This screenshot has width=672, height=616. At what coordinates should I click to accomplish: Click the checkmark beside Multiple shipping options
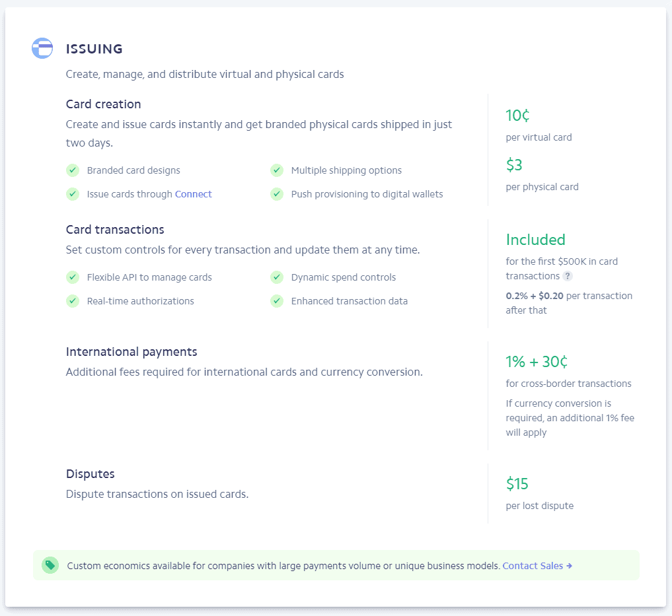[x=277, y=170]
